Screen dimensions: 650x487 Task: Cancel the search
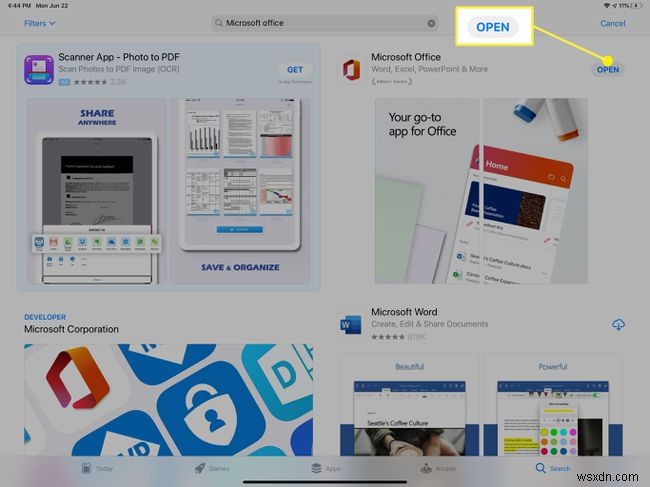click(x=613, y=23)
